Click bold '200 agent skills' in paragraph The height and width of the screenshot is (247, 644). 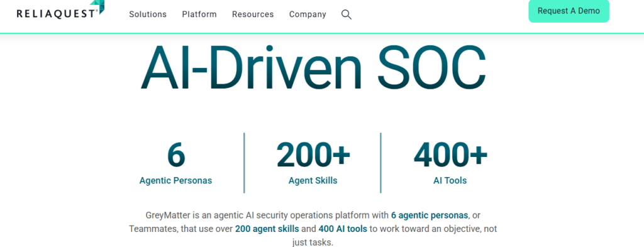pyautogui.click(x=267, y=229)
